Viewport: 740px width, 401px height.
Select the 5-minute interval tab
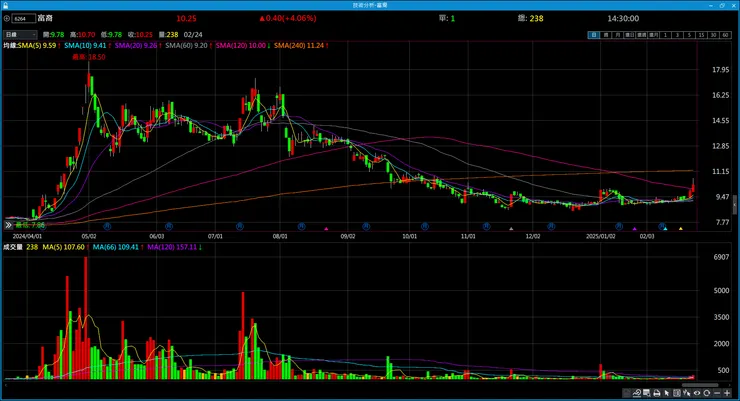click(689, 35)
